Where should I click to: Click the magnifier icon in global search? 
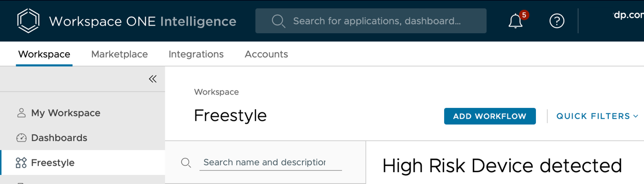coord(278,21)
